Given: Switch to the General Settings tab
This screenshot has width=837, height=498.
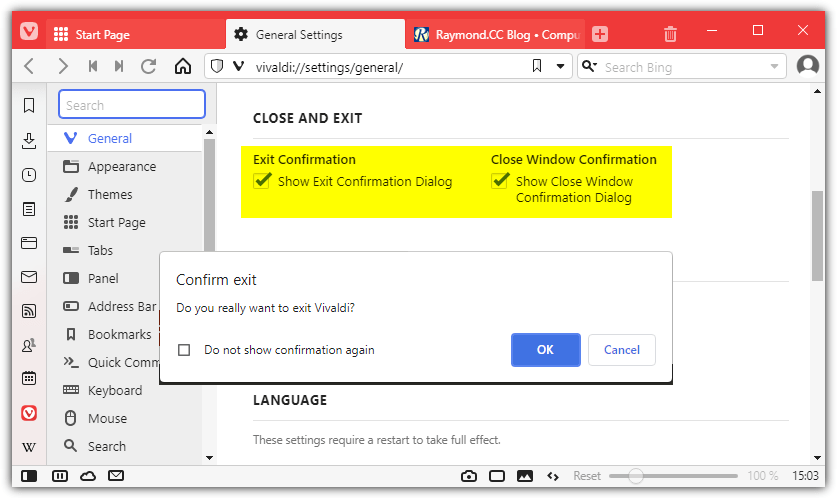Looking at the screenshot, I should pos(315,34).
